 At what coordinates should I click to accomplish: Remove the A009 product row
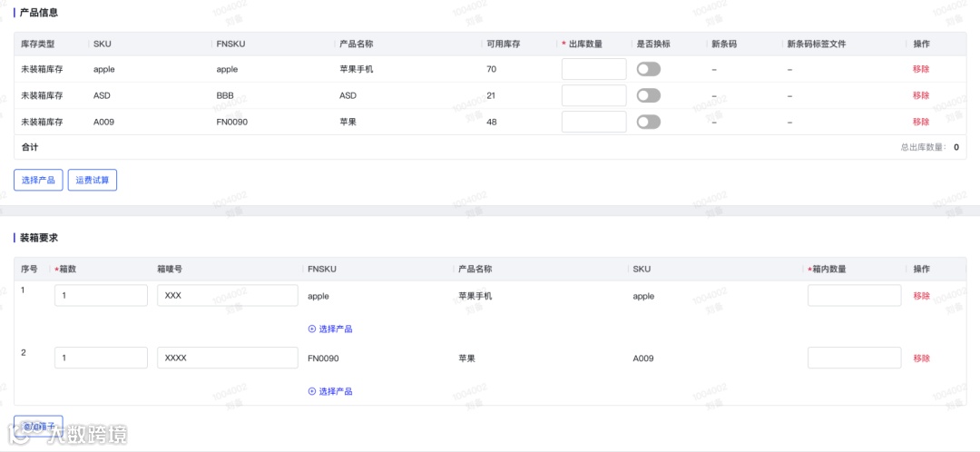pyautogui.click(x=921, y=122)
